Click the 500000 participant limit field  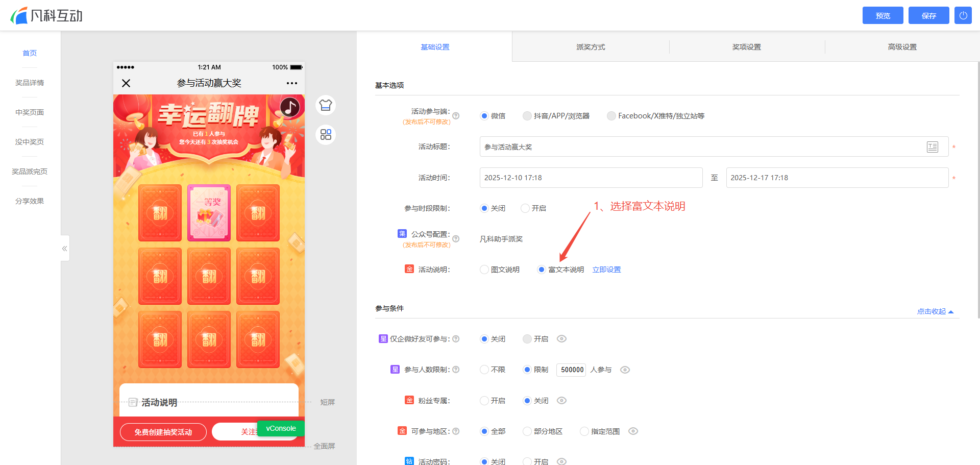tap(571, 370)
